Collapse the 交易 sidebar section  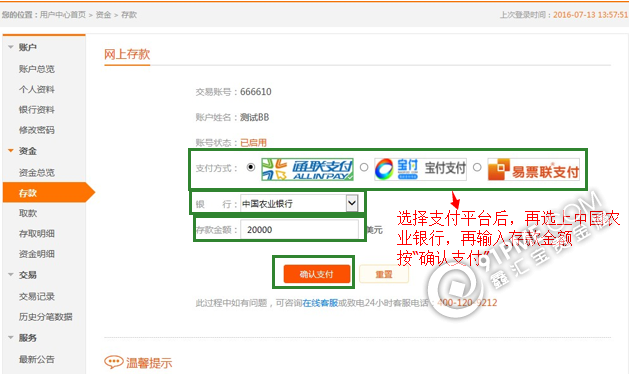tap(11, 275)
